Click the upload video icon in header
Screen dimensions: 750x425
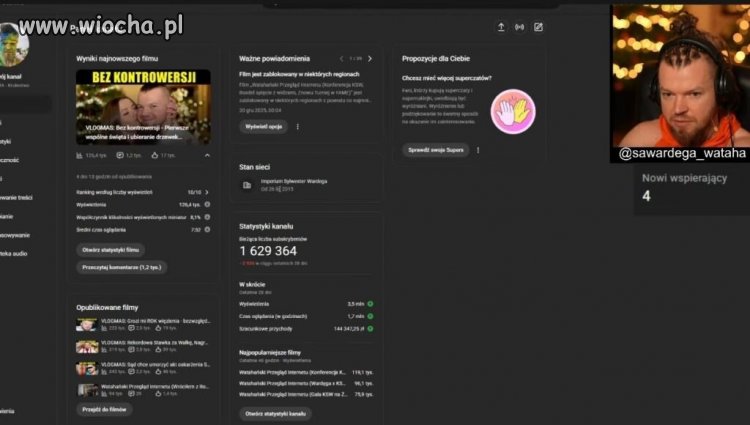click(501, 27)
